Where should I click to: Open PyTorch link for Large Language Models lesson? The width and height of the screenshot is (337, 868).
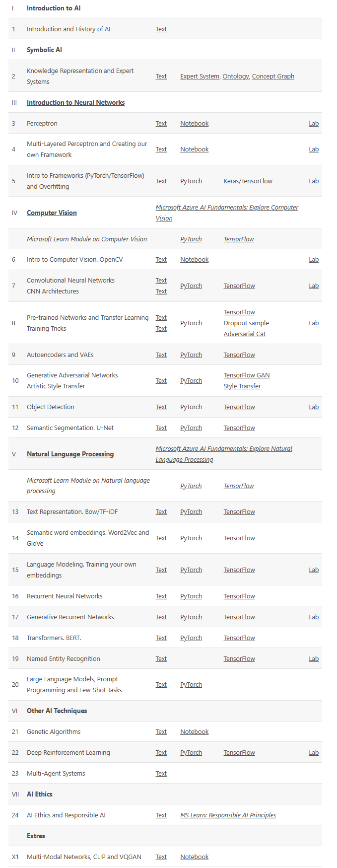tap(191, 685)
